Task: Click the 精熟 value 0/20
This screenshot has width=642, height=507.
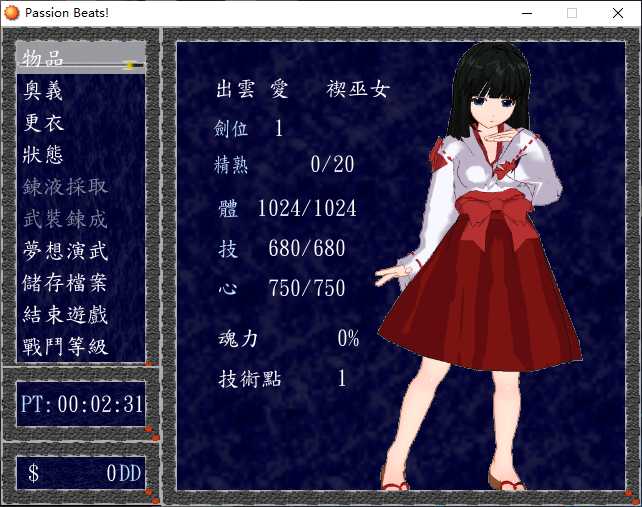Action: point(332,165)
